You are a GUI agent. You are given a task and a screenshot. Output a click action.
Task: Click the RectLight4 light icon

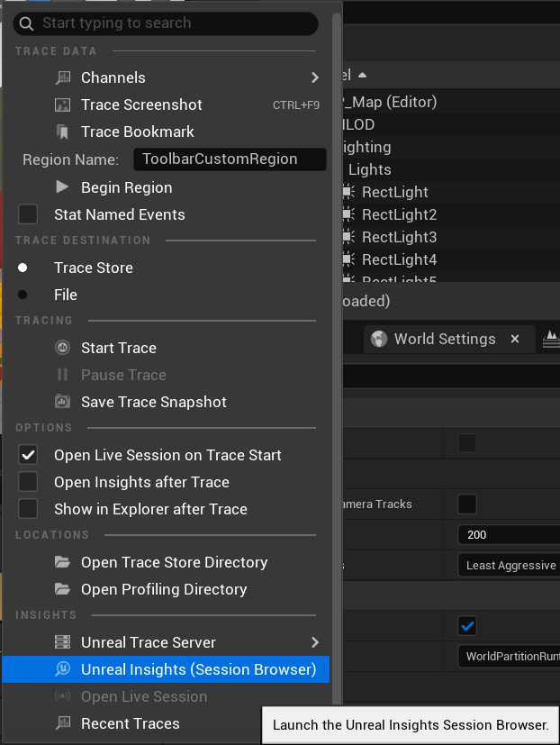pos(348,259)
